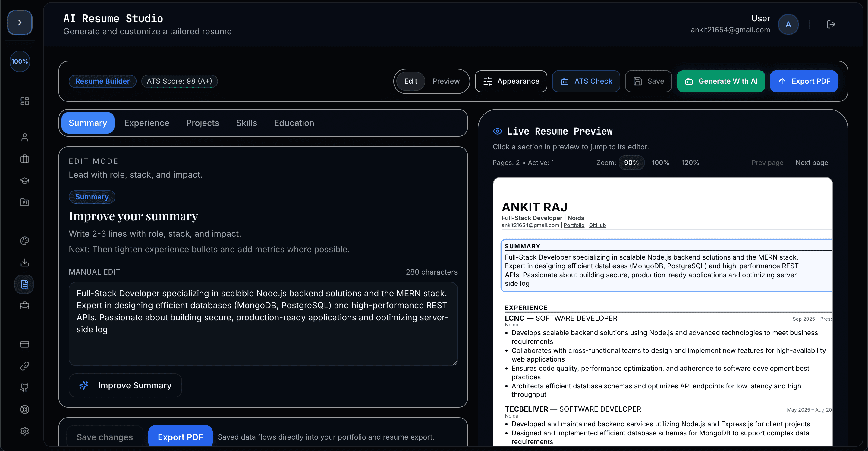Open the graduation cap education icon

tap(25, 180)
